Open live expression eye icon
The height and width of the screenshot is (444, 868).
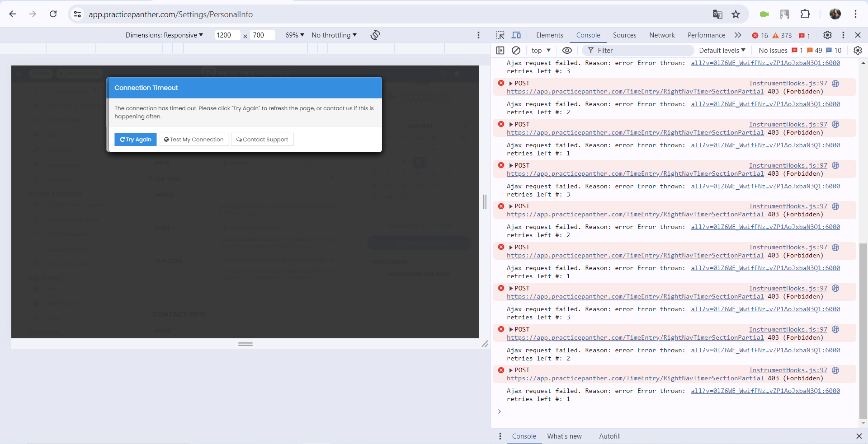567,51
